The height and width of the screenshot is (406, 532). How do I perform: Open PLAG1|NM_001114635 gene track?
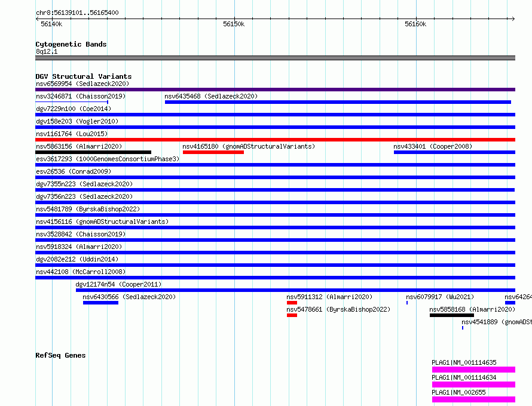click(x=473, y=370)
